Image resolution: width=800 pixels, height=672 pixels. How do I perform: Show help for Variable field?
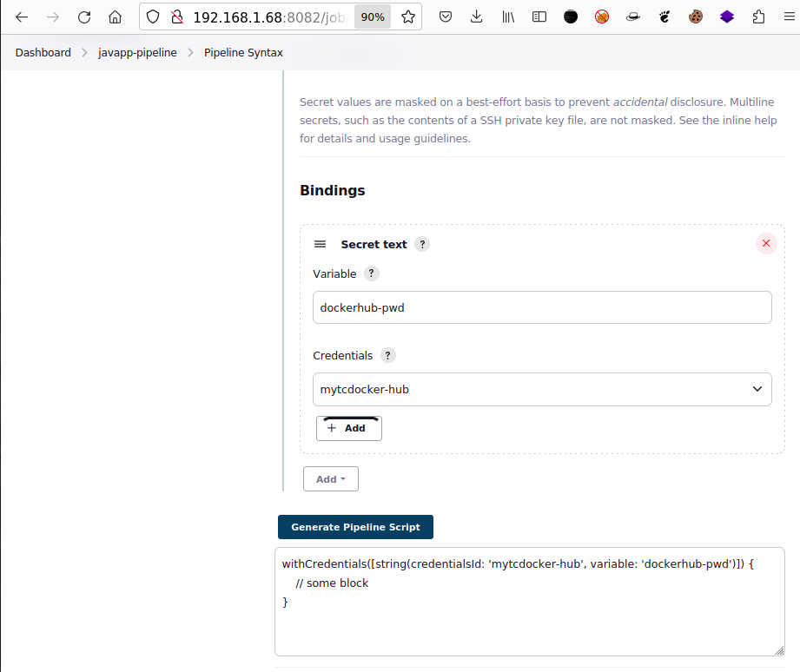coord(371,273)
